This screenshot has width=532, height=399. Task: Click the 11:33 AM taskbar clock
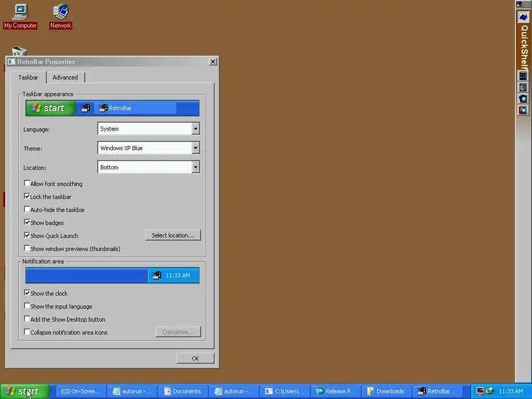point(511,391)
